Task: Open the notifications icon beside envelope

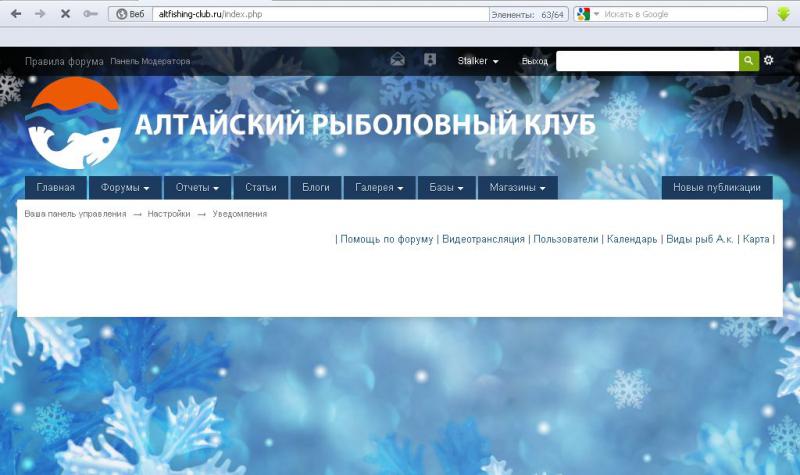Action: (x=430, y=60)
